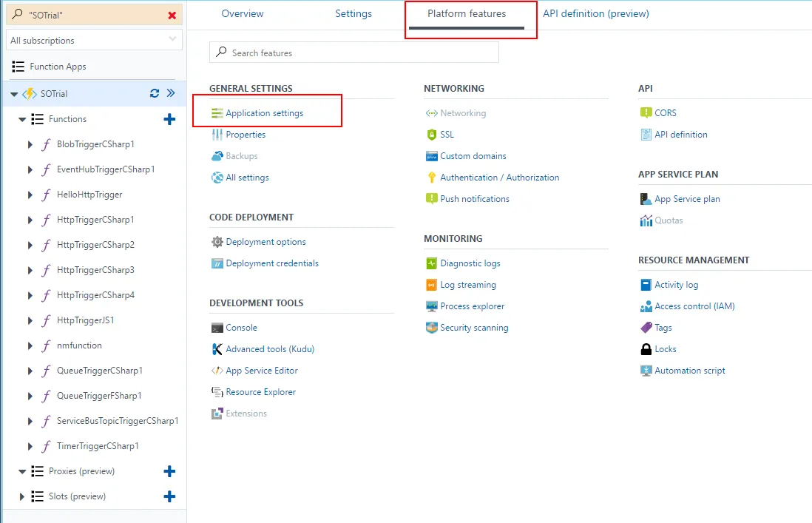Click the All settings globe icon

pyautogui.click(x=217, y=178)
